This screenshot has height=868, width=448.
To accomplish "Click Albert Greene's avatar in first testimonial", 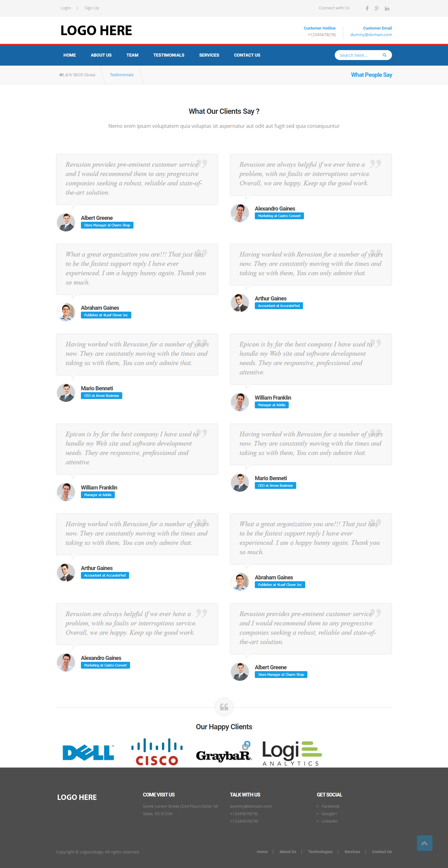I will [66, 222].
